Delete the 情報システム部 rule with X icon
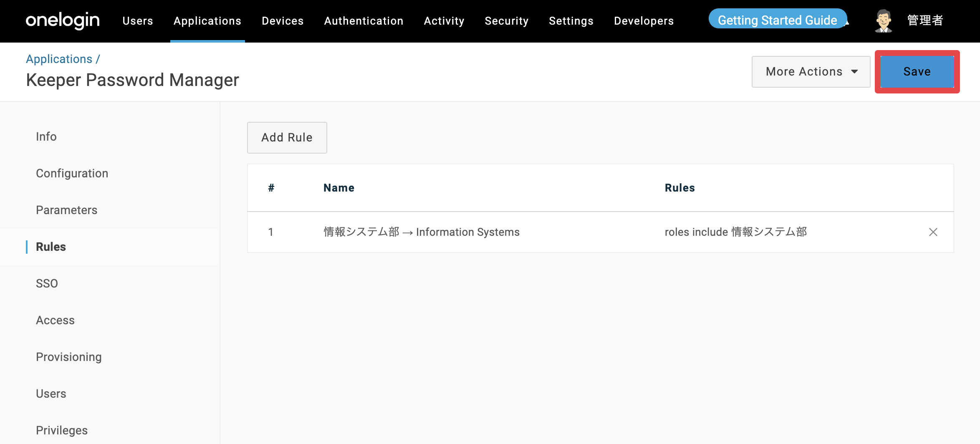The image size is (980, 444). pos(933,232)
